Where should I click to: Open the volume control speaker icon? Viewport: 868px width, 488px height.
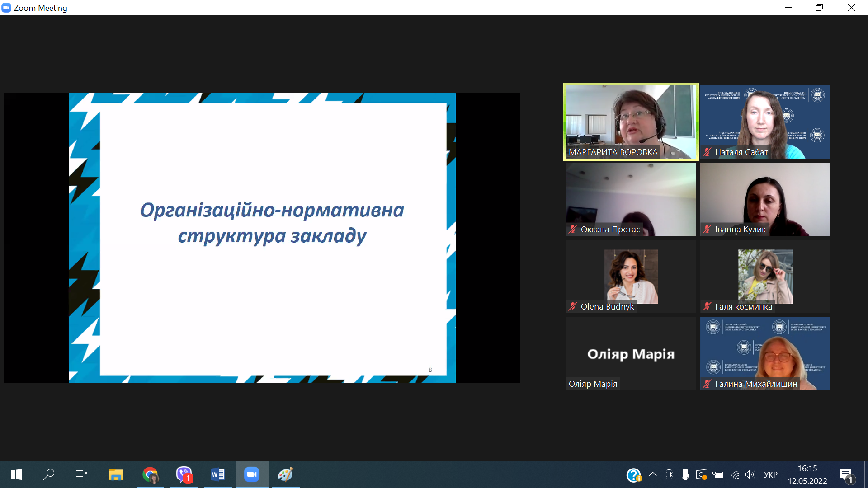[750, 474]
